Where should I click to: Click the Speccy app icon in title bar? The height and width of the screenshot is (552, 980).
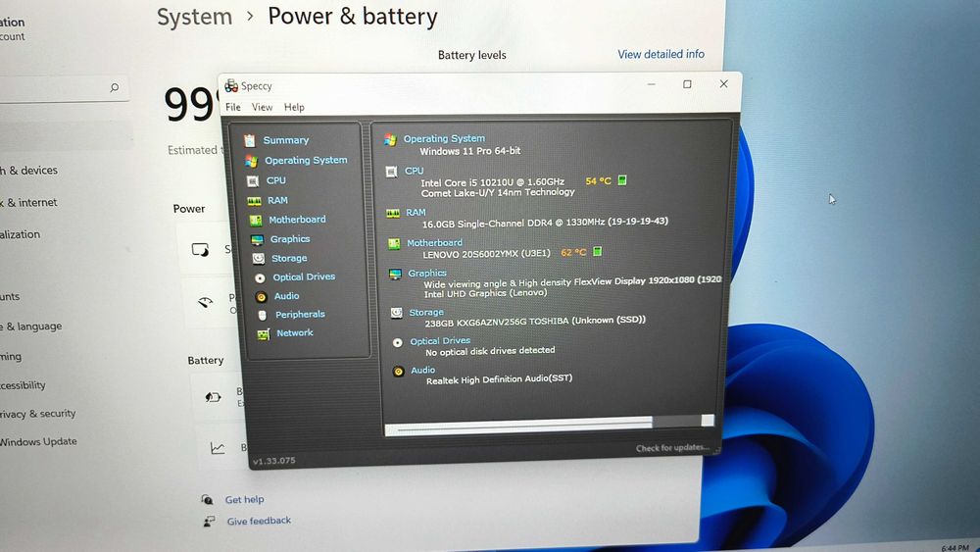point(231,85)
